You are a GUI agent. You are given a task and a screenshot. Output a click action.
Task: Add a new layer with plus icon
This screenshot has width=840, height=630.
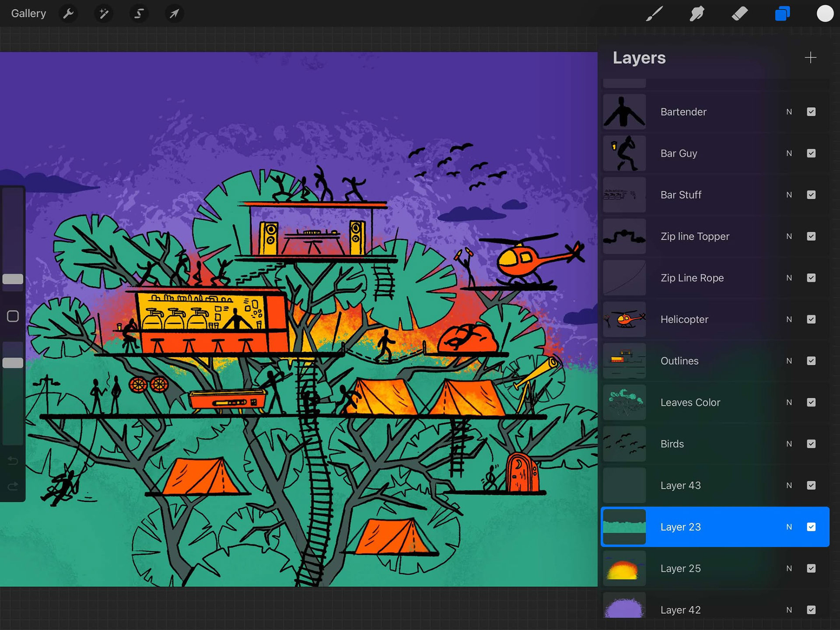point(810,58)
